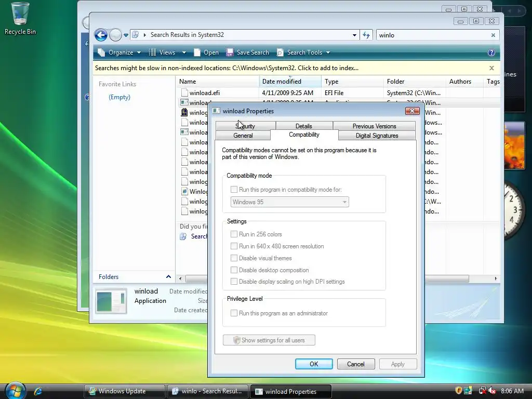Open the recent pages dropdown arrow
The height and width of the screenshot is (399, 532).
pos(126,35)
